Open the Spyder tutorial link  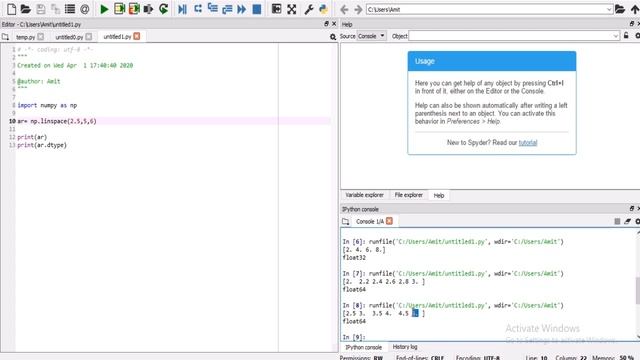point(528,143)
